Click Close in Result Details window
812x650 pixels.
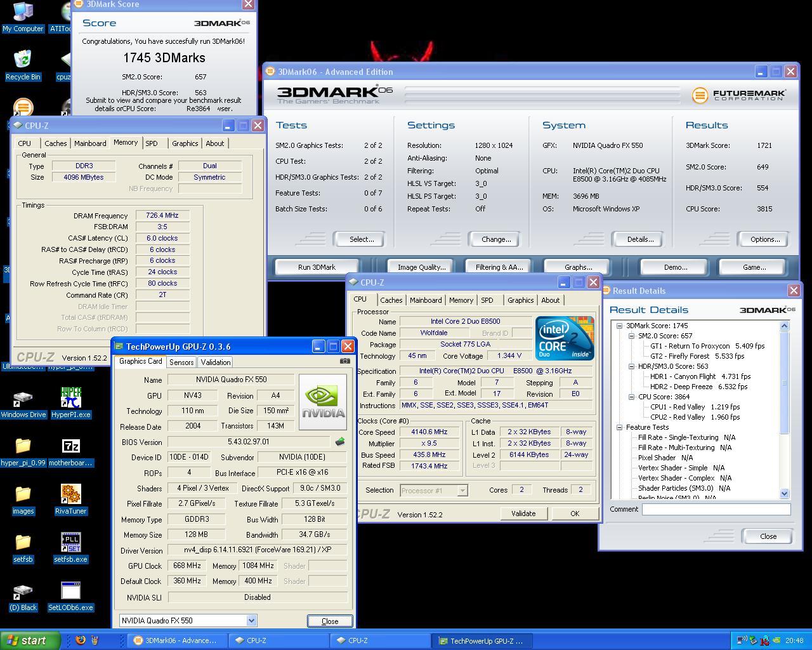[768, 536]
